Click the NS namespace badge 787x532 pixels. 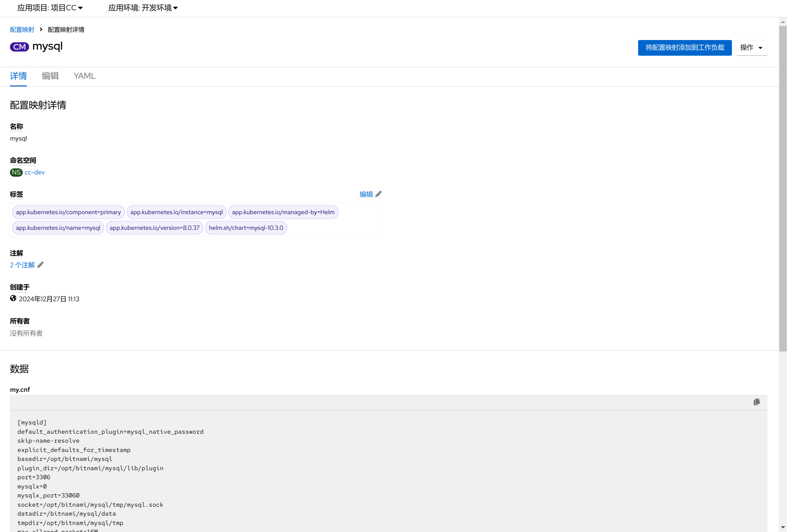point(16,172)
